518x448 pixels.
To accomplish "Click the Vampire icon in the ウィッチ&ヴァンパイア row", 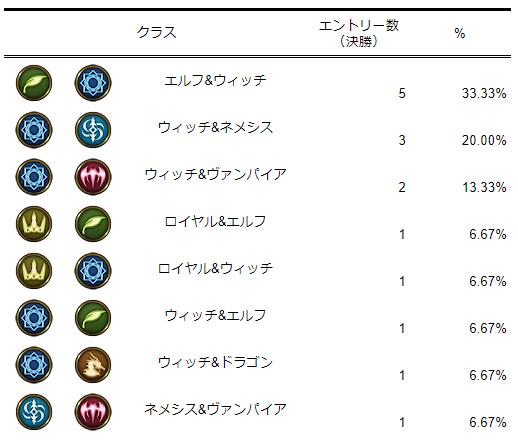I will click(93, 177).
